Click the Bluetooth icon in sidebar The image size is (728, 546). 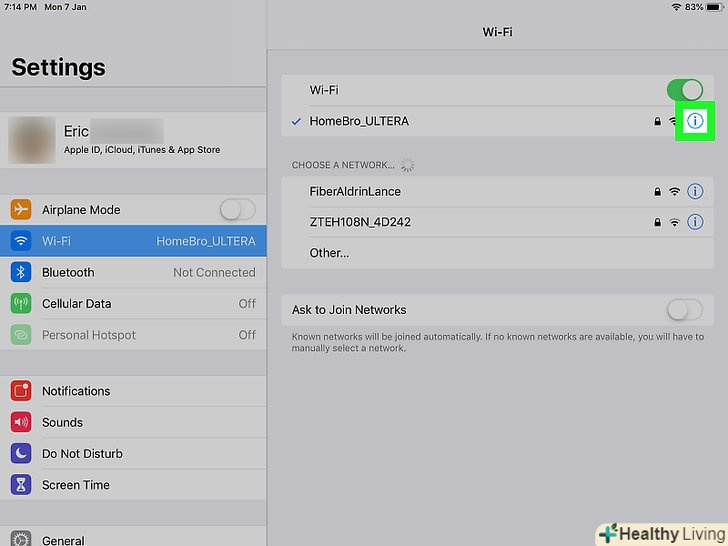[21, 272]
